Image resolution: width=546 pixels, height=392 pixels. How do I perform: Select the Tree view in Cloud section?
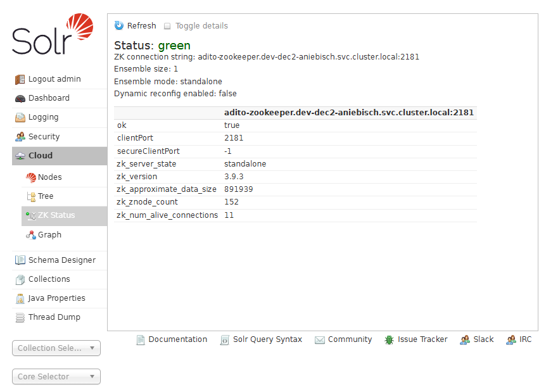click(46, 196)
